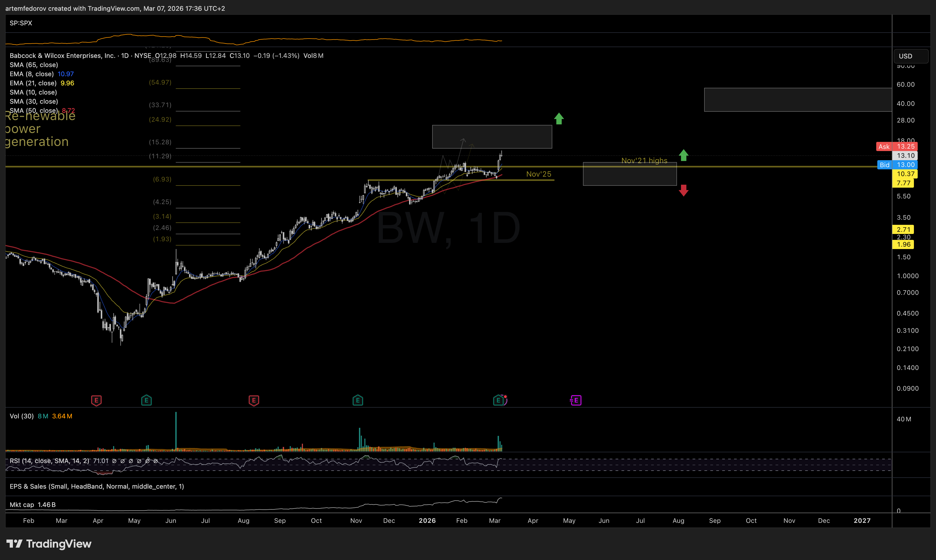Click the Mkt cap 1.46 B legend

(x=33, y=505)
